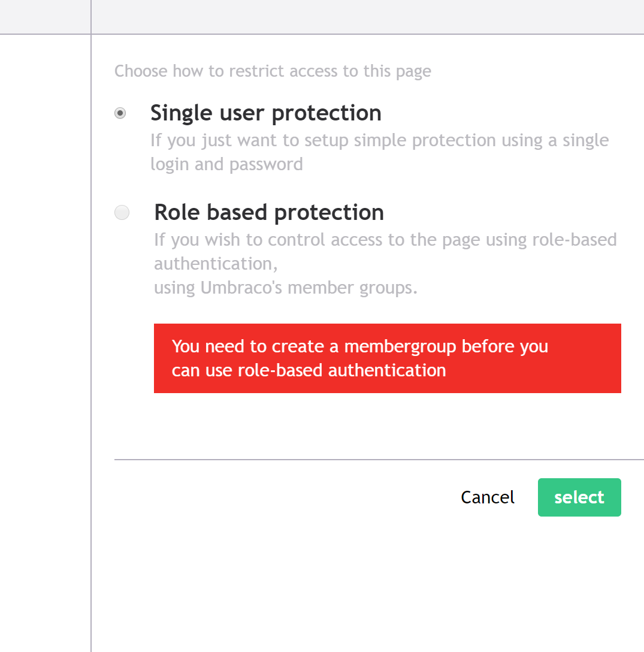Click the 'authentication,' description line

(216, 264)
